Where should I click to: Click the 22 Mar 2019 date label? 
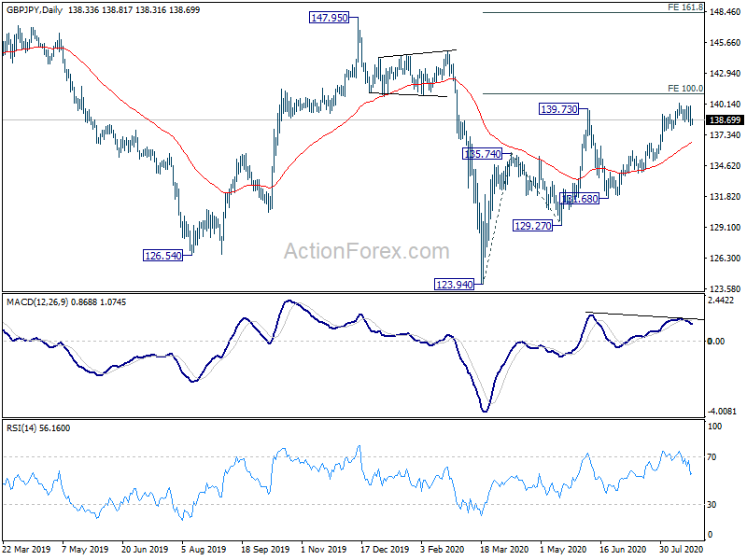[x=26, y=550]
